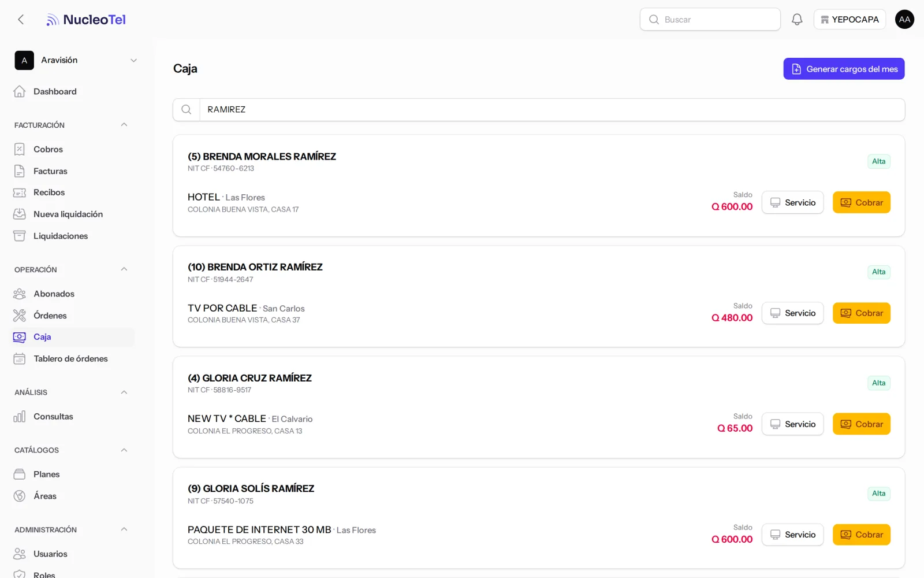924x578 pixels.
Task: Open the AA user avatar menu
Action: 904,19
